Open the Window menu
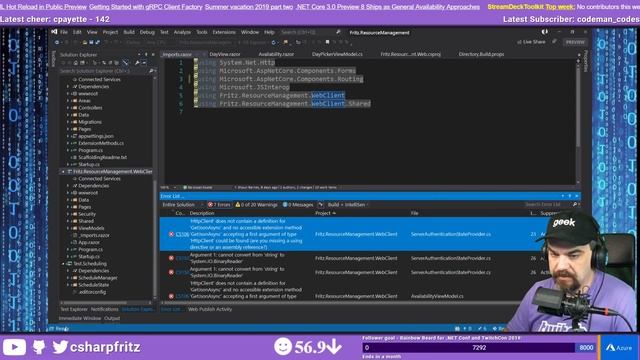 coord(250,32)
